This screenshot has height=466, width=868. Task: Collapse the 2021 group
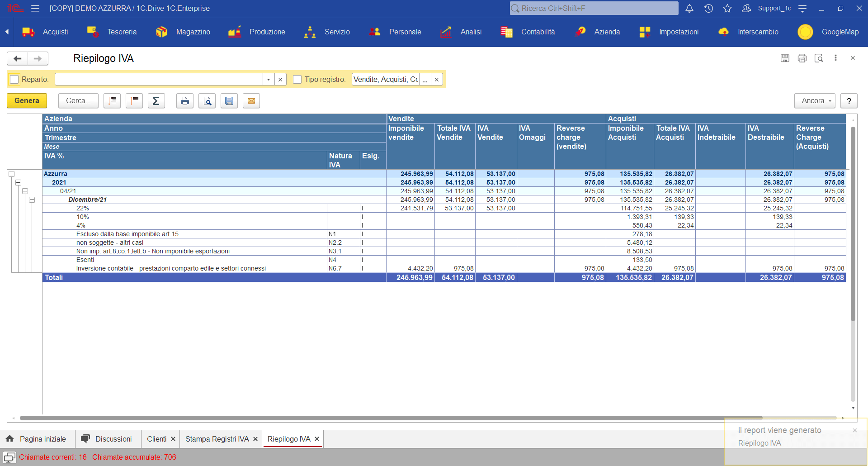[x=19, y=182]
